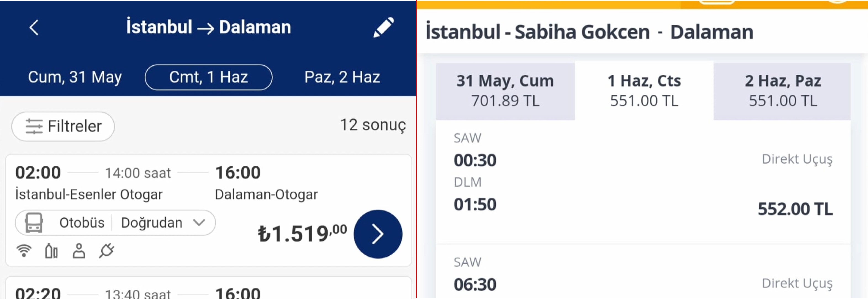Image resolution: width=868 pixels, height=299 pixels.
Task: Choose the 00:30 SAW flight for 552.00 TL
Action: point(643,182)
